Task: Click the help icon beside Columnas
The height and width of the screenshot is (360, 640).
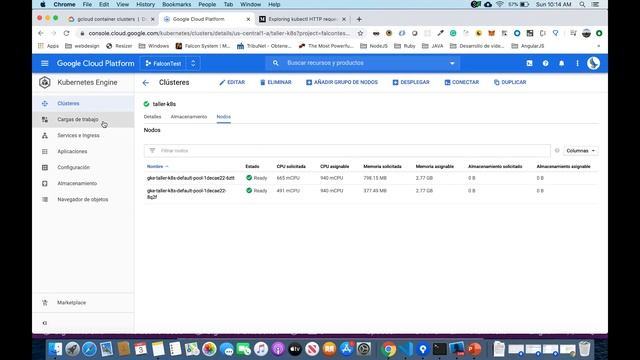Action: tap(557, 151)
